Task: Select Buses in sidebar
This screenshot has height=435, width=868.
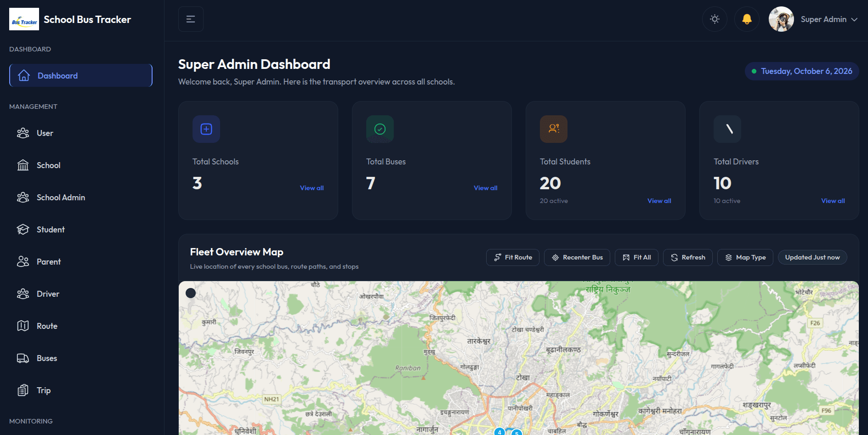Action: tap(81, 358)
